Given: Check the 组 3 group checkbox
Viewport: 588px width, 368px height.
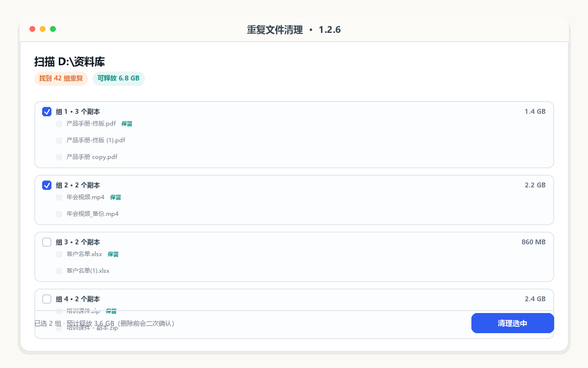Looking at the screenshot, I should click(x=47, y=242).
